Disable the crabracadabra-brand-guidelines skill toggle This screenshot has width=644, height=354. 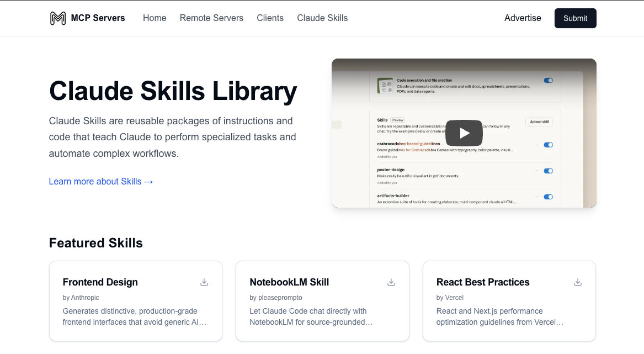548,145
